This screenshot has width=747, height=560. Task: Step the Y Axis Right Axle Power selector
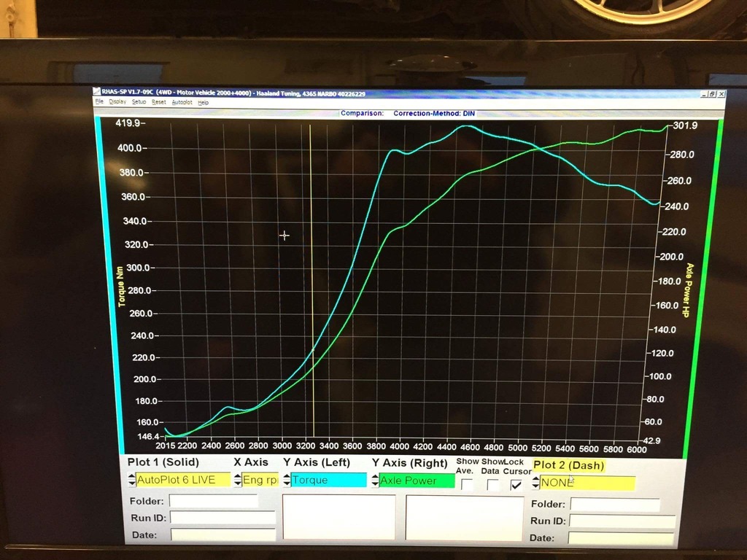(x=376, y=480)
